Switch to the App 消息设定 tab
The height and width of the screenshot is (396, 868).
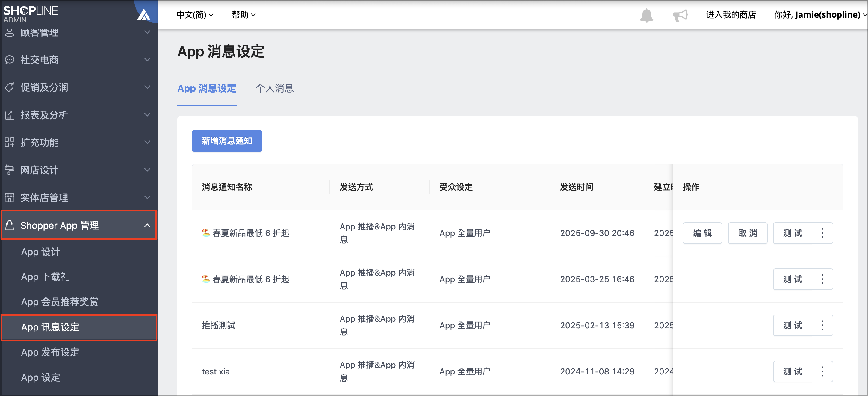pyautogui.click(x=207, y=88)
